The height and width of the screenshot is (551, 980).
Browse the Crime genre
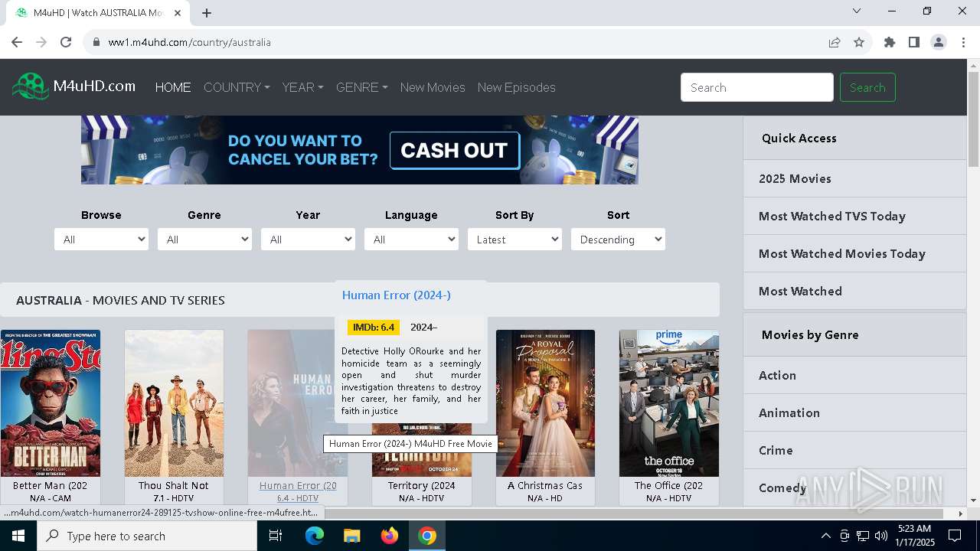(854, 450)
